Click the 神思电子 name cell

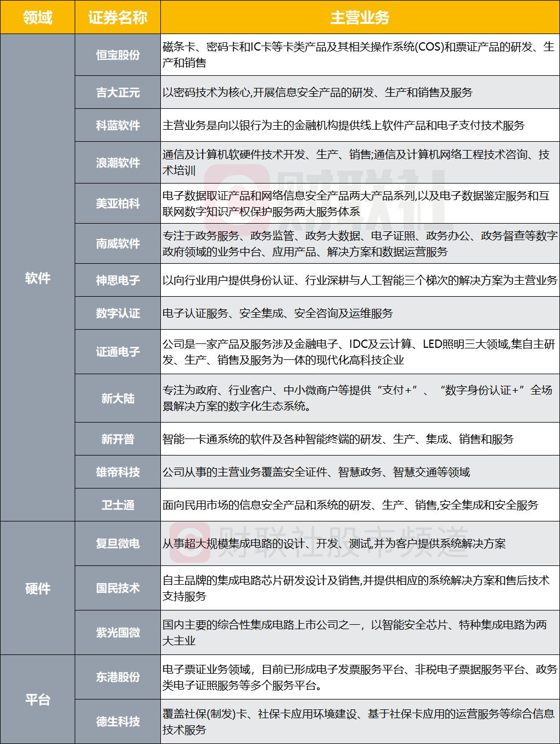(x=117, y=280)
